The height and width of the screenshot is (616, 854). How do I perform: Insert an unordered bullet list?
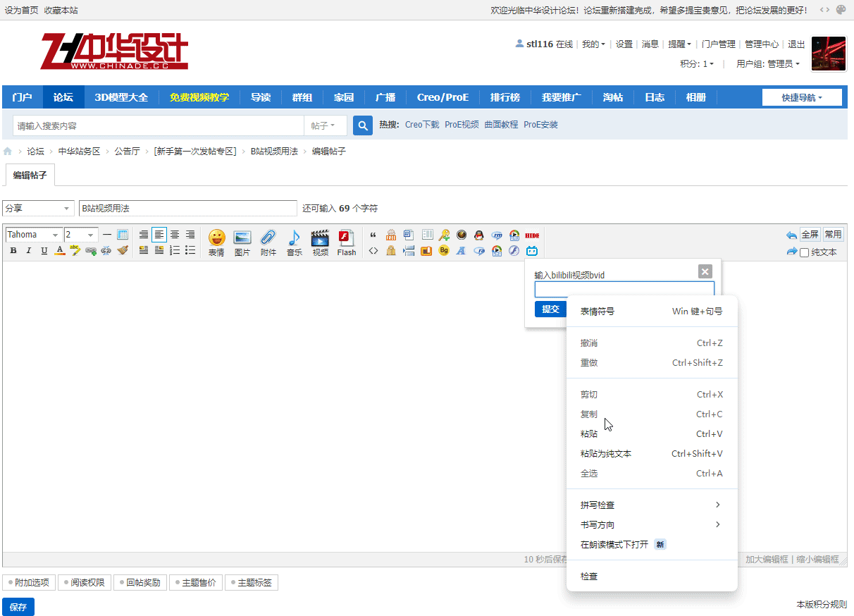pyautogui.click(x=190, y=250)
